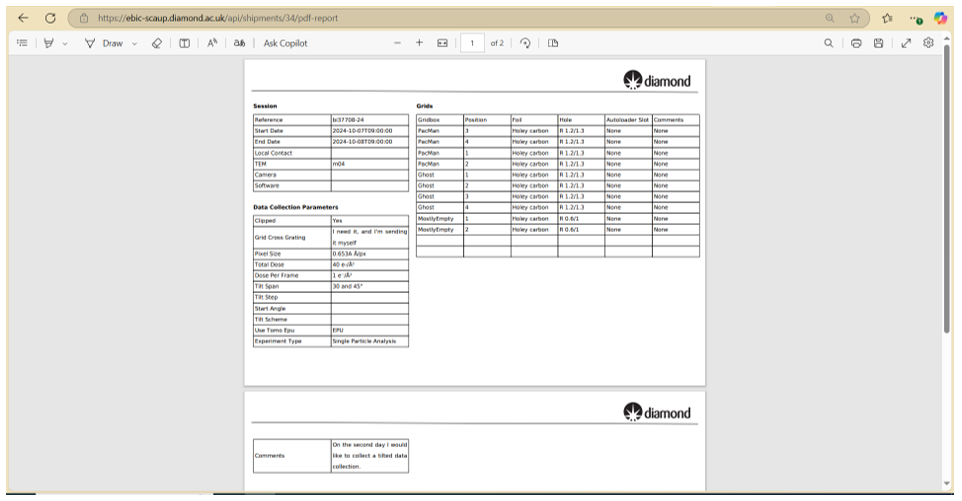Open the Translate tool

[x=239, y=43]
